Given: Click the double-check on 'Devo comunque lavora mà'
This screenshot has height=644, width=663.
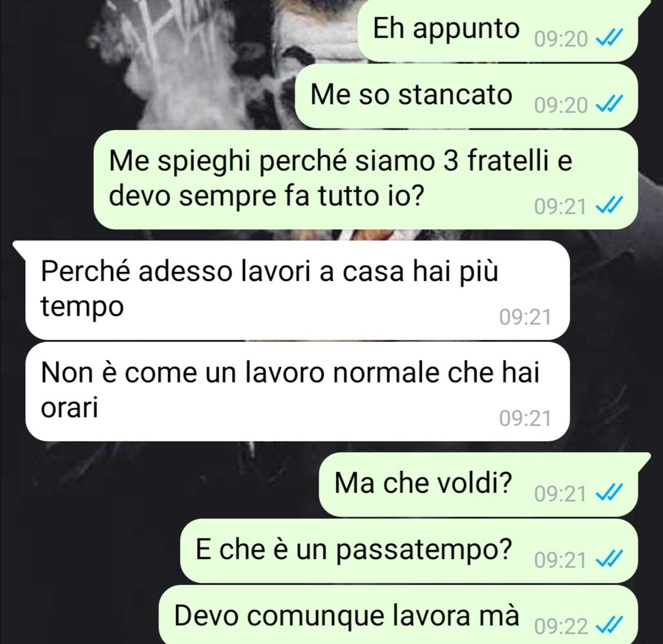Looking at the screenshot, I should (609, 626).
